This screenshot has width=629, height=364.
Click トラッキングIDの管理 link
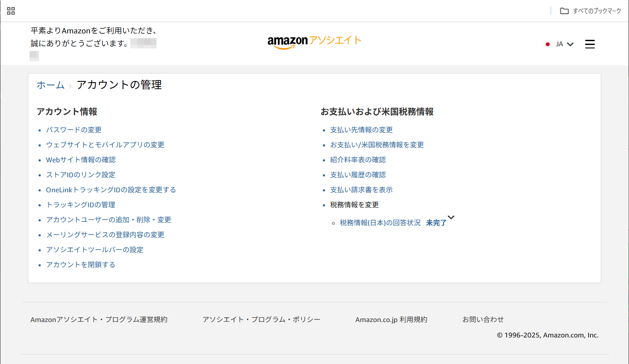tap(81, 205)
